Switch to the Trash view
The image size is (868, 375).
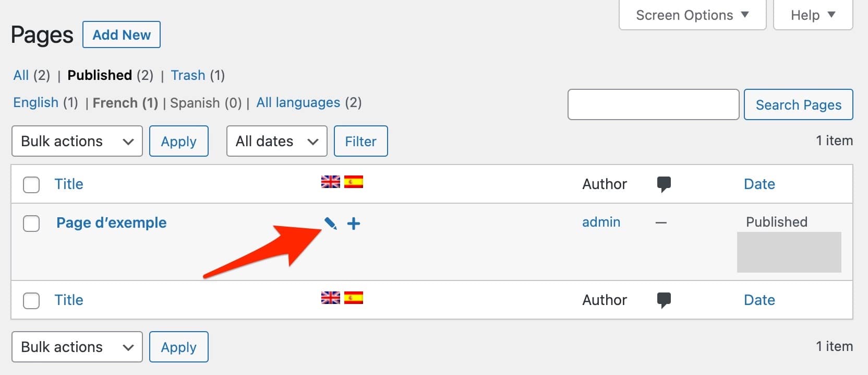click(x=188, y=75)
